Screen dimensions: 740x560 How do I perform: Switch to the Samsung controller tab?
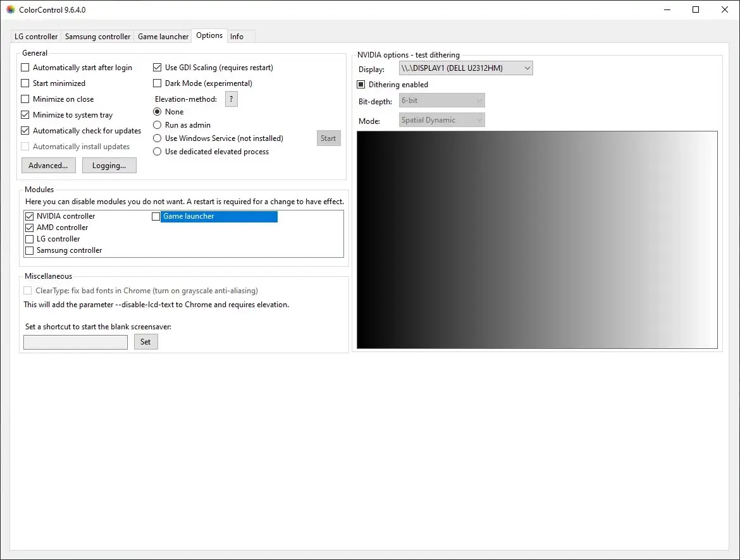[97, 36]
